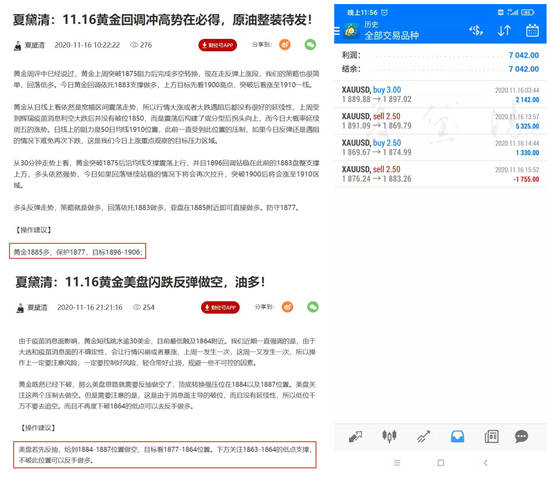Click trade time 2020.11.16 03:44

coord(517,90)
